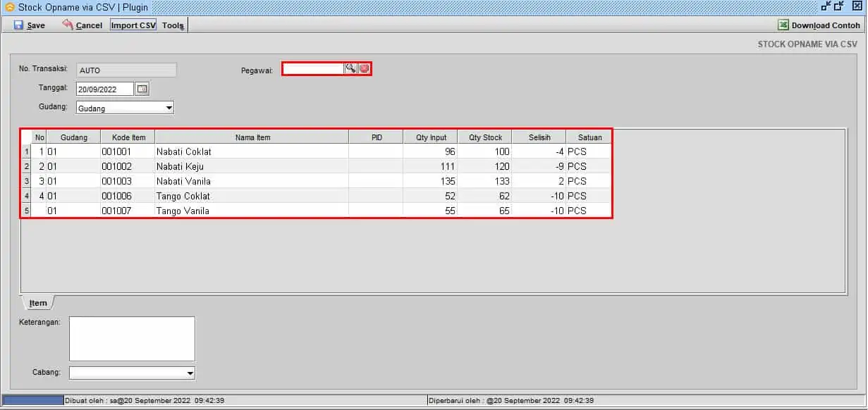
Task: Click Selisih value -9
Action: point(539,166)
